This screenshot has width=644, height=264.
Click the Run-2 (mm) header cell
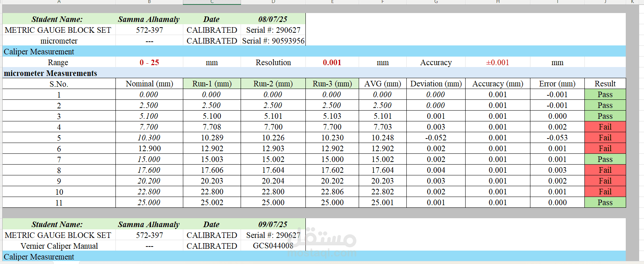coord(273,84)
